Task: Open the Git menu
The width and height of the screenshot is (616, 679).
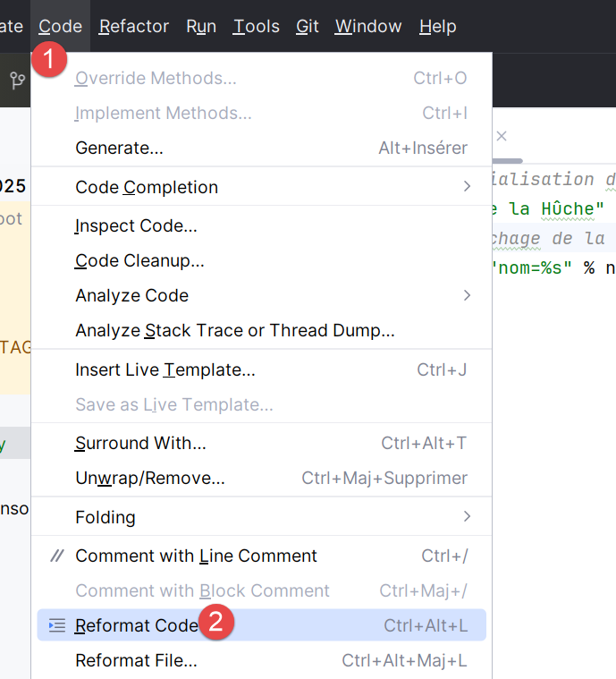Action: (x=307, y=26)
